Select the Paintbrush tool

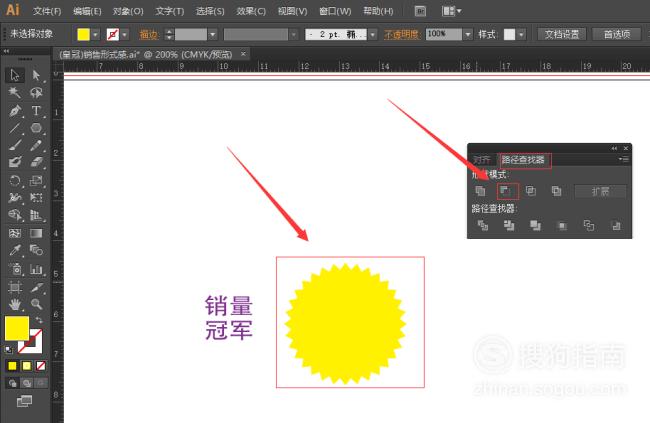click(15, 145)
